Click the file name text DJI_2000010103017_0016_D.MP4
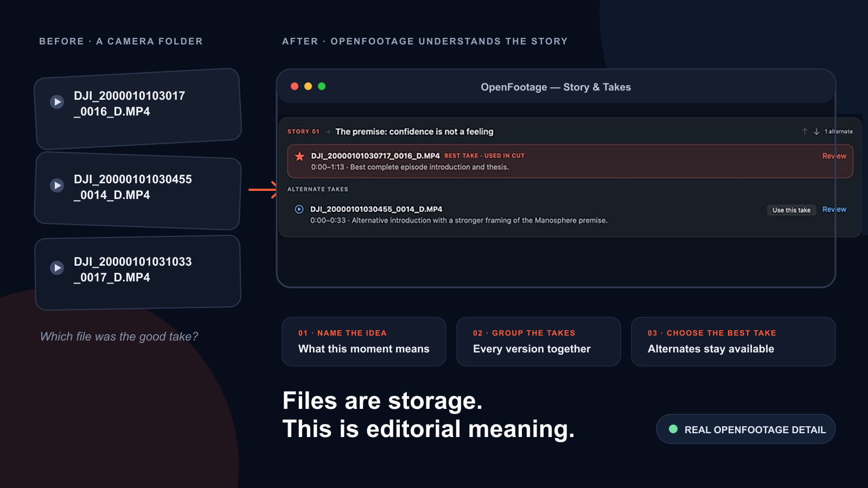This screenshot has height=488, width=868. tap(130, 104)
